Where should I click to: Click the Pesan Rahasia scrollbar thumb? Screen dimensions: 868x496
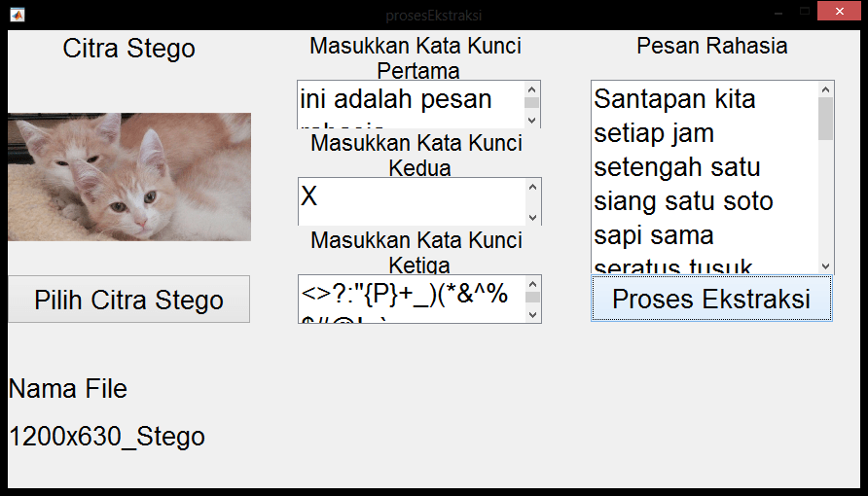825,119
